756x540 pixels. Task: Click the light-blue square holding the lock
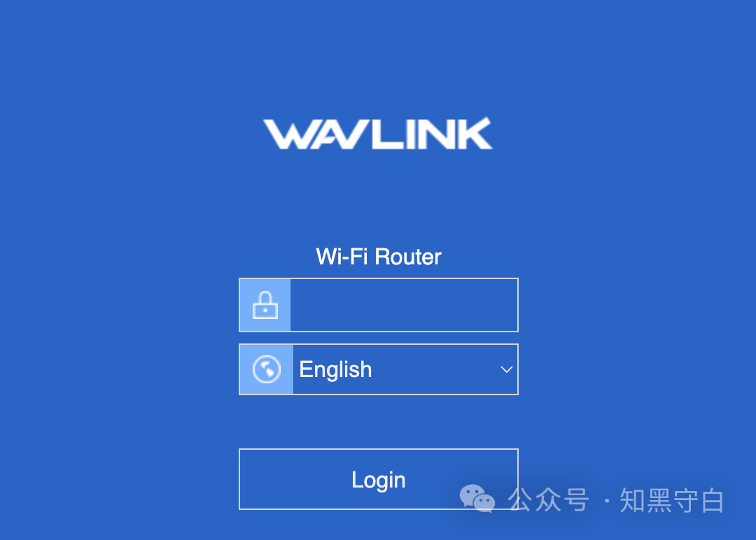click(265, 305)
